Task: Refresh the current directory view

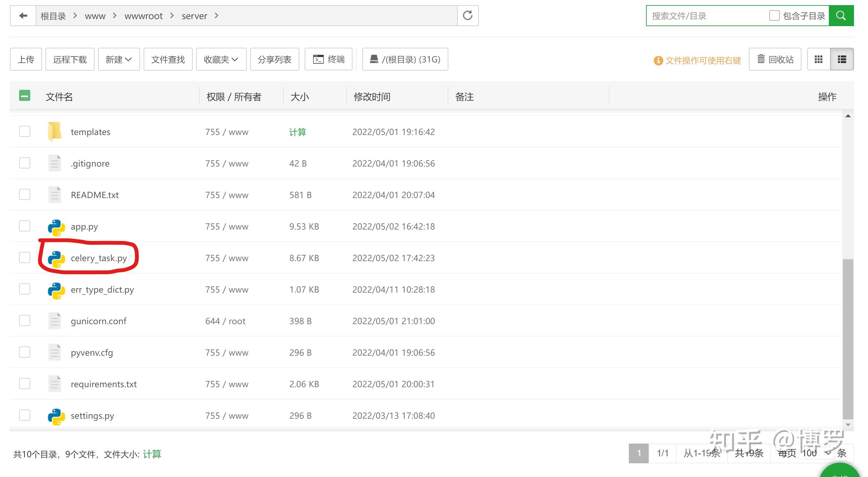Action: tap(468, 15)
